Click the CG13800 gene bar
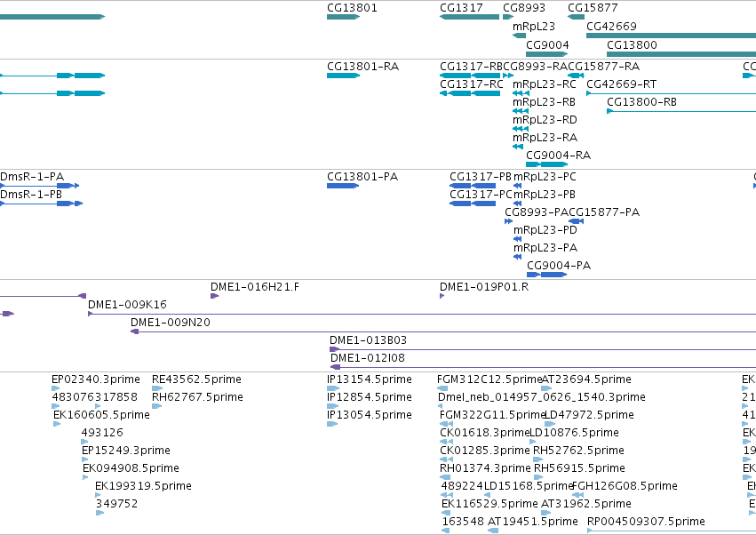This screenshot has height=535, width=756. coord(681,54)
